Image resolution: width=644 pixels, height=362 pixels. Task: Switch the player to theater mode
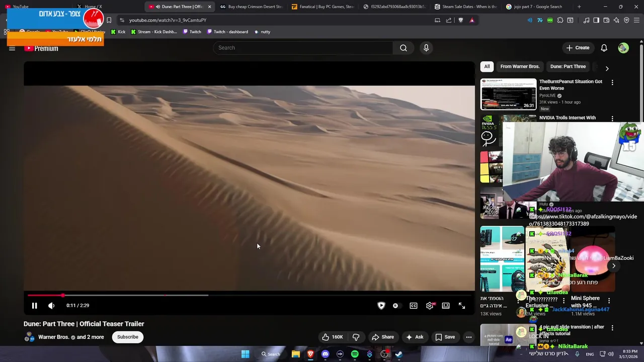[446, 305]
